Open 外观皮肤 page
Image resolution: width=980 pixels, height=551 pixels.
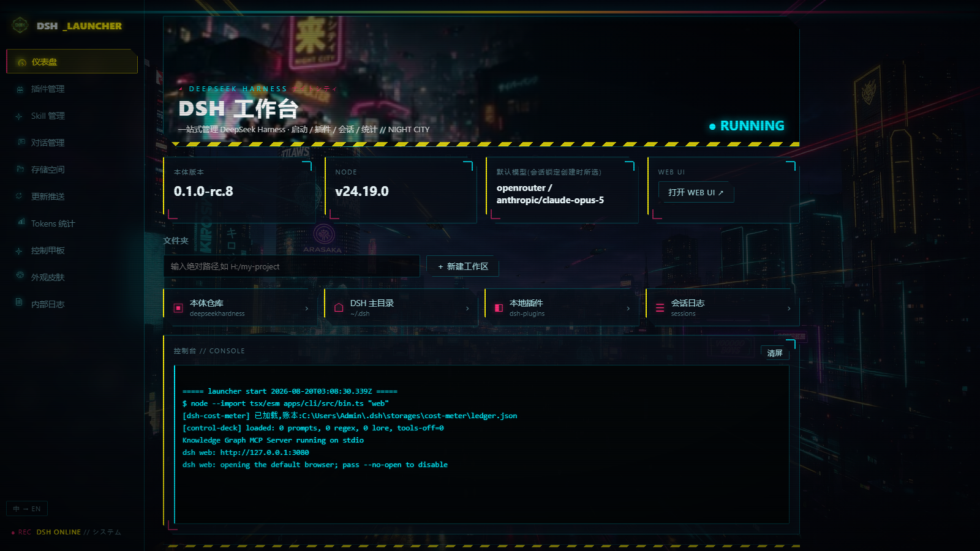pyautogui.click(x=72, y=277)
